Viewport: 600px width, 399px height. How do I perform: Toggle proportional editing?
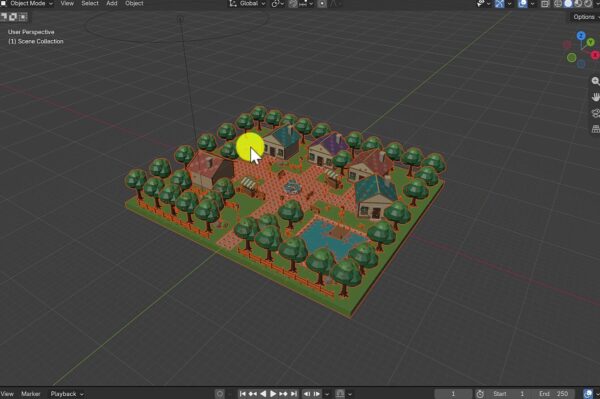(322, 4)
